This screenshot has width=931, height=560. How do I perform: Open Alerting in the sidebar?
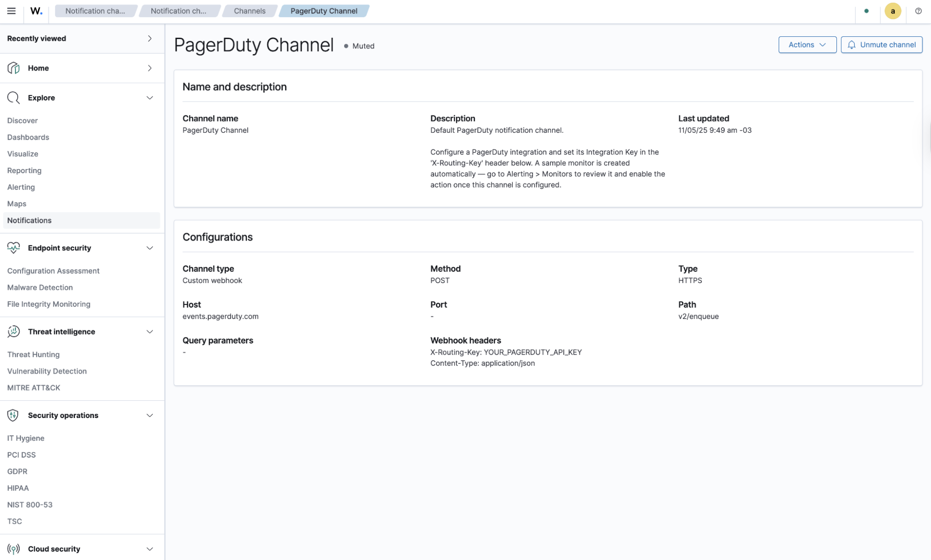tap(21, 187)
